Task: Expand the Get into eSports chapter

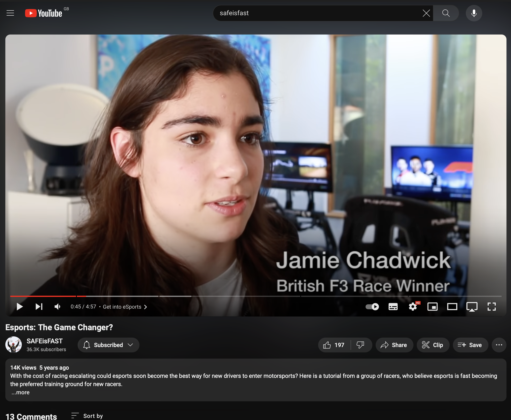Action: pos(125,307)
